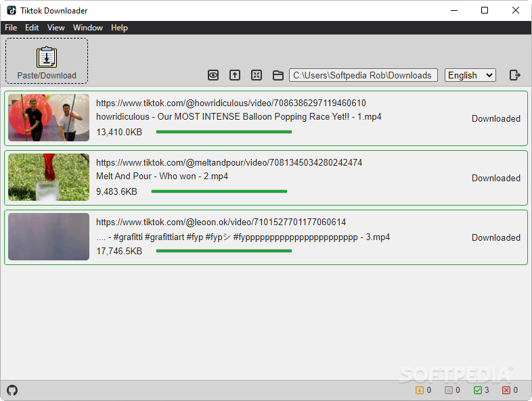
Task: Click the Melt And Pour video thumbnail
Action: pyautogui.click(x=49, y=177)
